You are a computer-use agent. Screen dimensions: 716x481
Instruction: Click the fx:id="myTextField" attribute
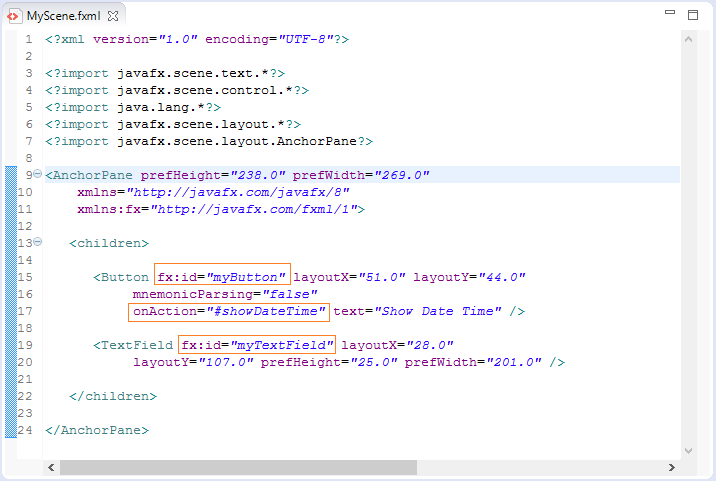point(257,345)
